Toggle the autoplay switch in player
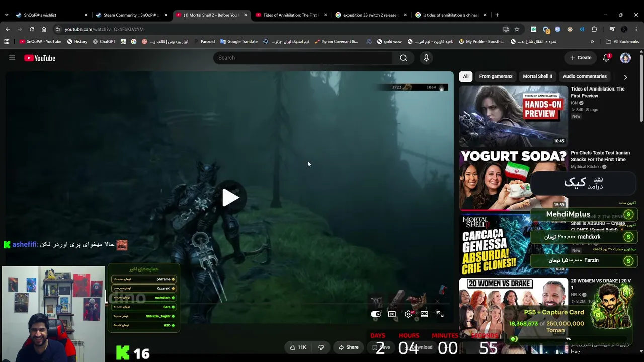 point(376,314)
